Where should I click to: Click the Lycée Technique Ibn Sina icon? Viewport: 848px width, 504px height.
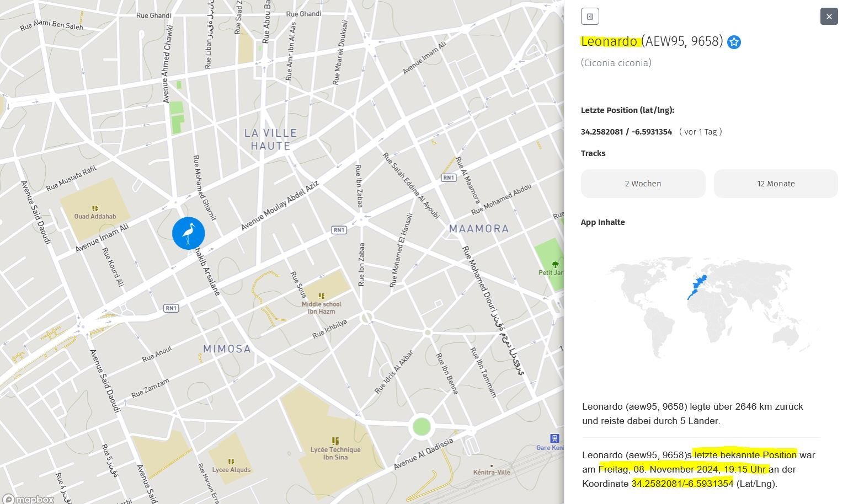pyautogui.click(x=335, y=441)
